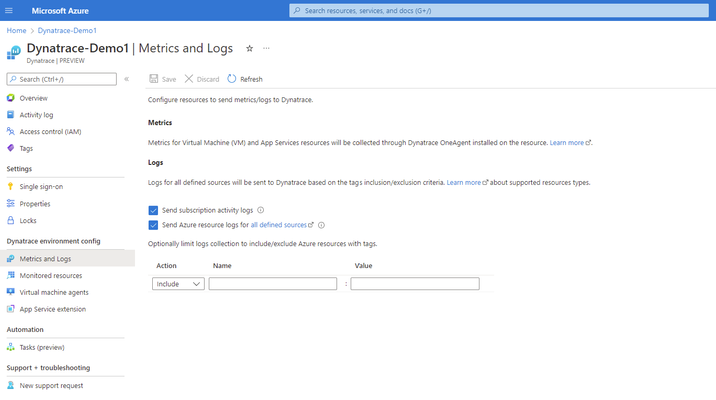Viewport: 716px width, 400px height.
Task: Focus the tag Value input field
Action: point(415,284)
